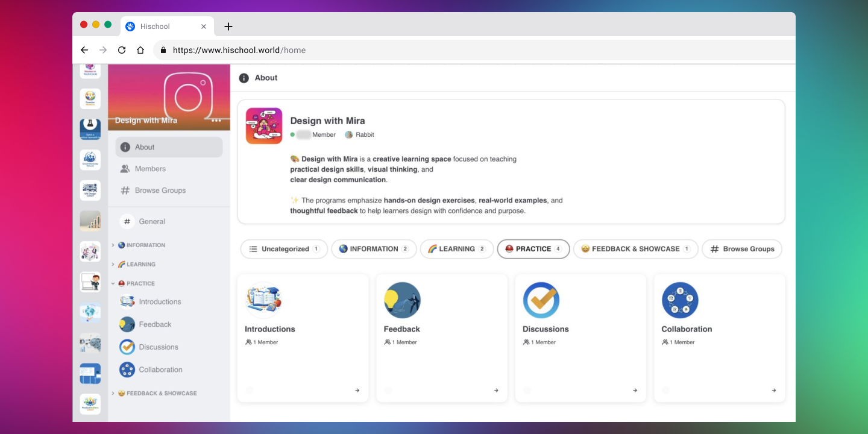
Task: Click the browser reload icon
Action: [122, 50]
